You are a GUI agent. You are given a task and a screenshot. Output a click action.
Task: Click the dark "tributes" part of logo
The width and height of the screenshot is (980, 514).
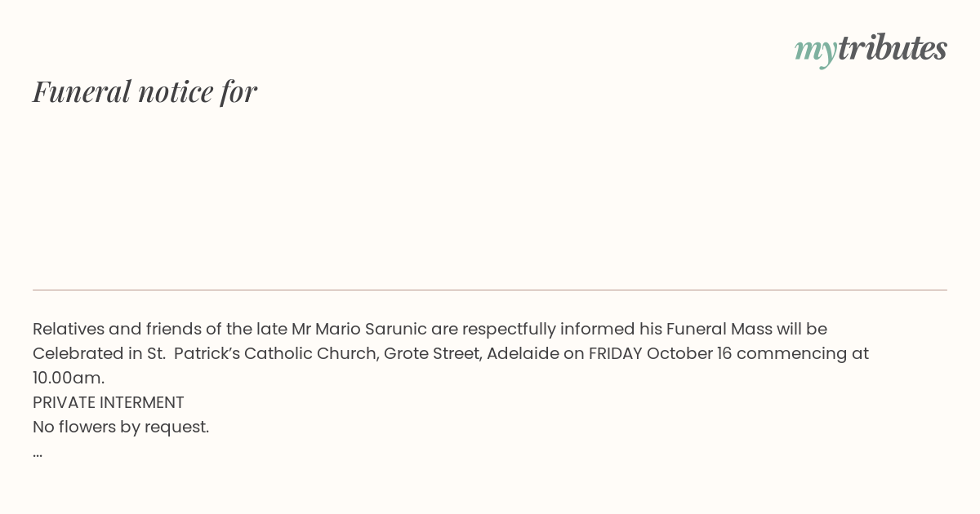(893, 47)
